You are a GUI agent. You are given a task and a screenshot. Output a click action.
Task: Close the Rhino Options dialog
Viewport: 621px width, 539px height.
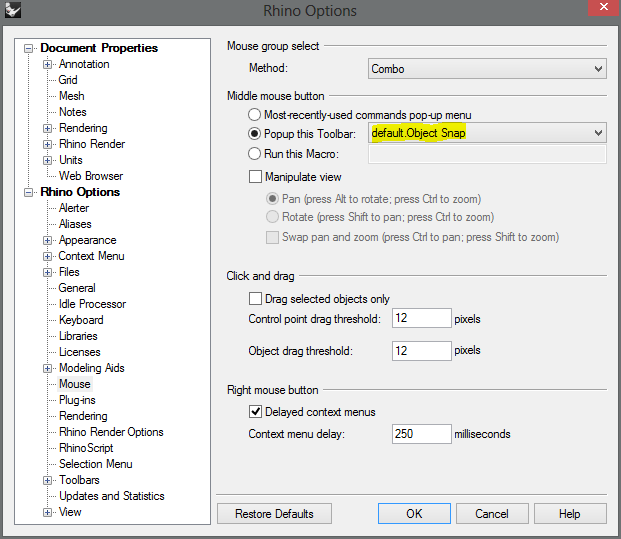click(x=604, y=8)
